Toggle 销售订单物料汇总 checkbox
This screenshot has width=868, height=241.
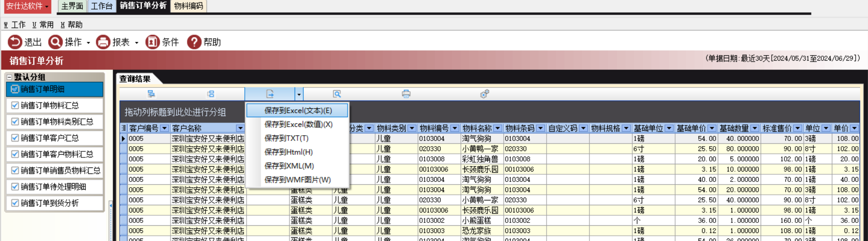coord(15,105)
